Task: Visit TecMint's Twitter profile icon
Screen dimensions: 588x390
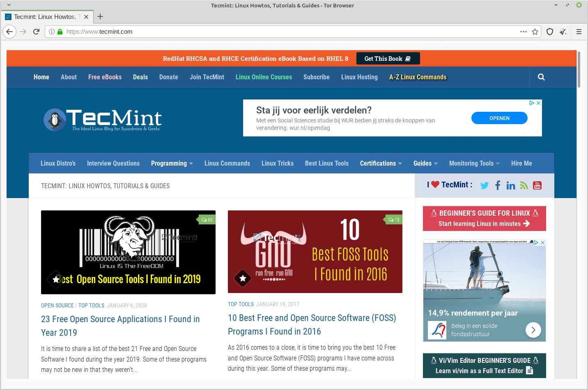Action: (x=485, y=185)
